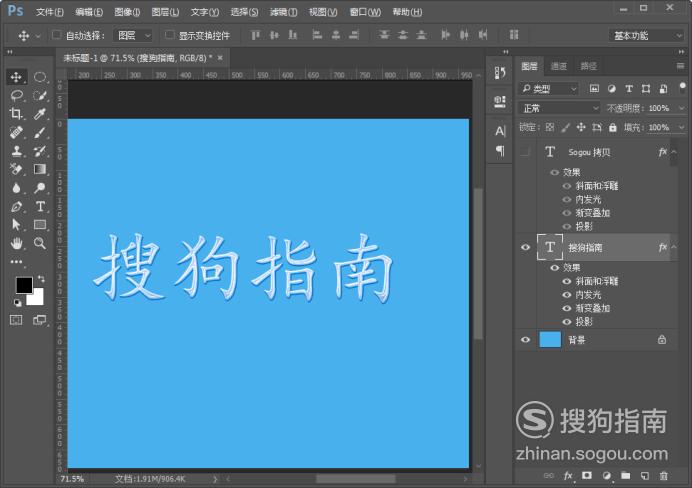The height and width of the screenshot is (488, 692).
Task: Open the 窗口 menu
Action: pyautogui.click(x=365, y=12)
